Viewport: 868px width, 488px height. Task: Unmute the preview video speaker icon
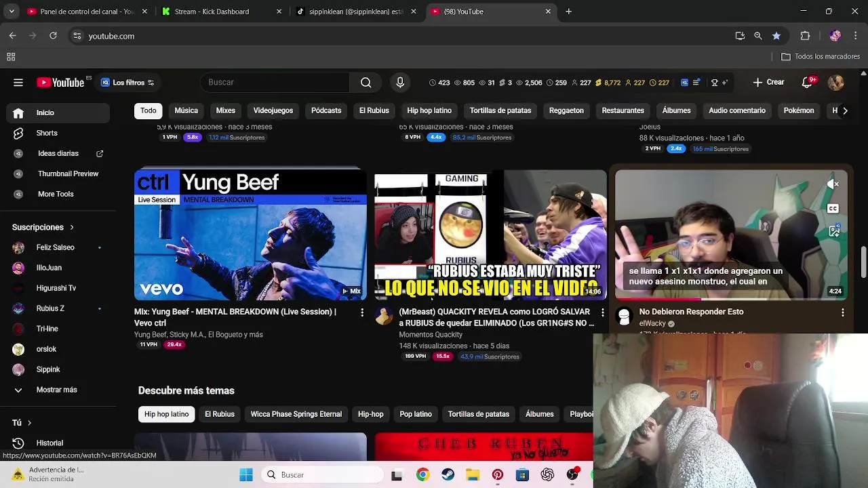click(833, 184)
